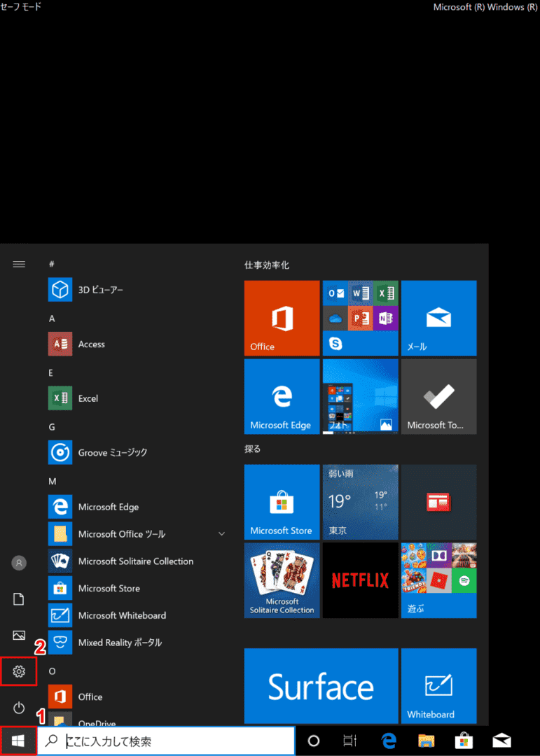Click the letter A section header
The width and height of the screenshot is (540, 756).
click(x=52, y=318)
